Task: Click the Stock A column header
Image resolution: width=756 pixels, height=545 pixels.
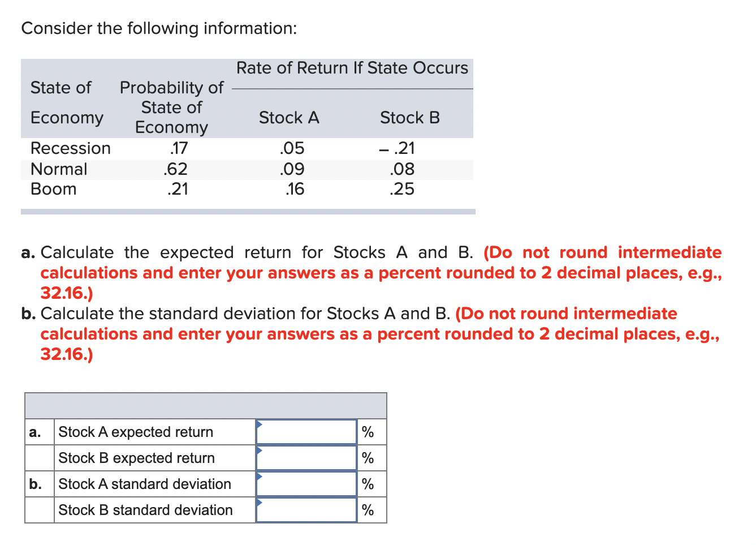Action: 289,118
